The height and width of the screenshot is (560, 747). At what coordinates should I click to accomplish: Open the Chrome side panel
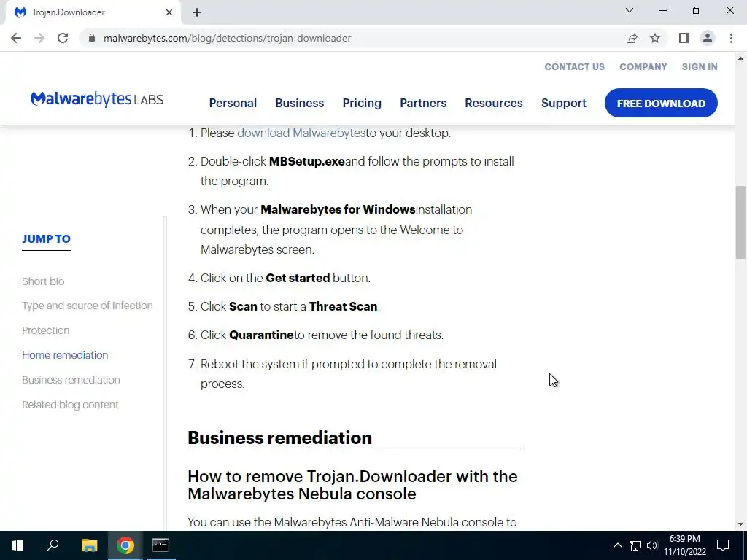(x=684, y=38)
